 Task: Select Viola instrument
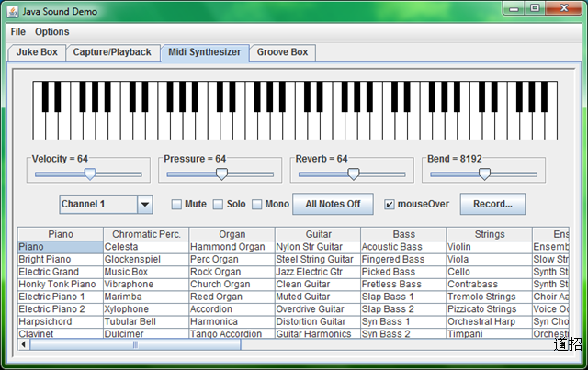tap(490, 260)
